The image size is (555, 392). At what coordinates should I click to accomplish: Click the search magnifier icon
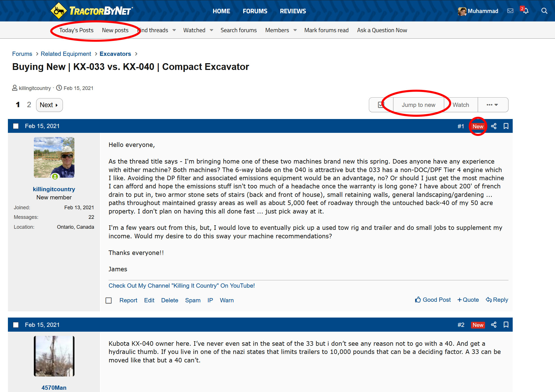click(544, 11)
